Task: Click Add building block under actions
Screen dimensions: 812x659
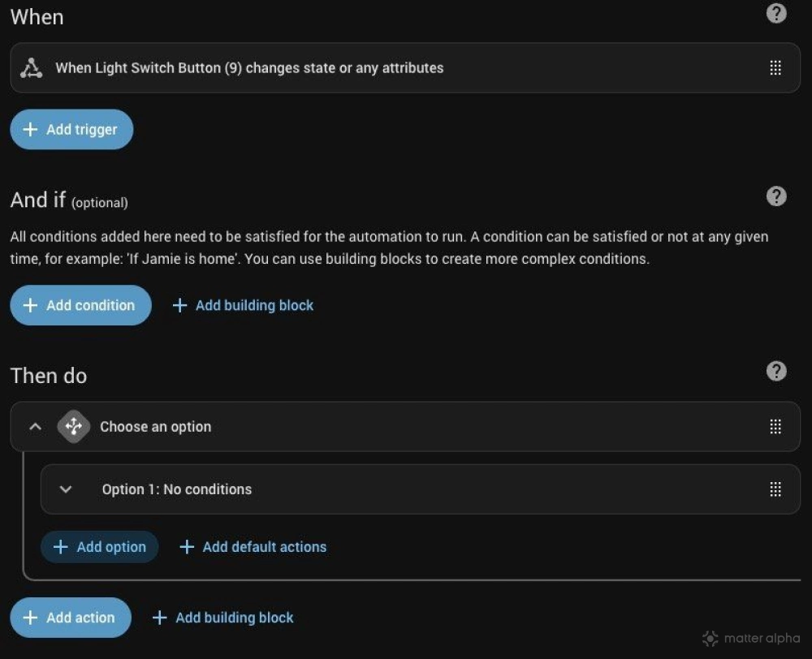Action: point(223,618)
